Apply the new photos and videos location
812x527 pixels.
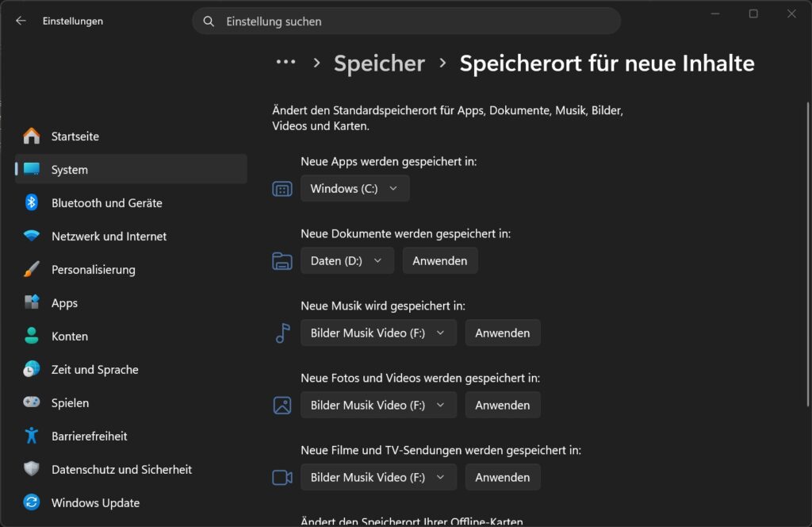coord(502,405)
